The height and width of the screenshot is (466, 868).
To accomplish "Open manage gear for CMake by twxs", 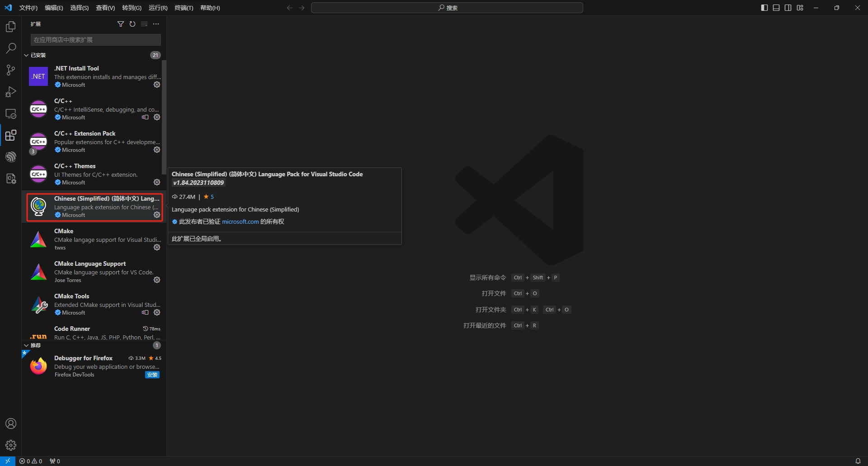I will (157, 247).
